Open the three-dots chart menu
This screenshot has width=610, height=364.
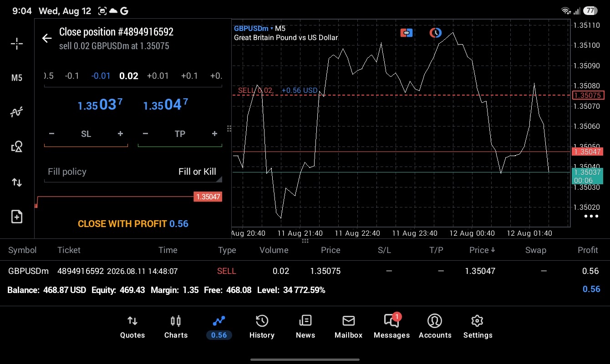click(591, 216)
